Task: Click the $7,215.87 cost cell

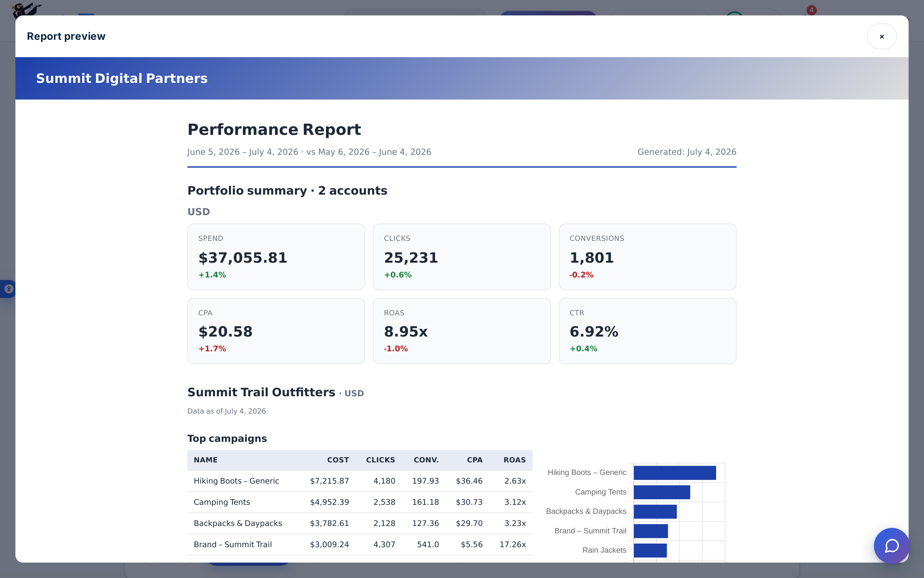Action: 329,481
